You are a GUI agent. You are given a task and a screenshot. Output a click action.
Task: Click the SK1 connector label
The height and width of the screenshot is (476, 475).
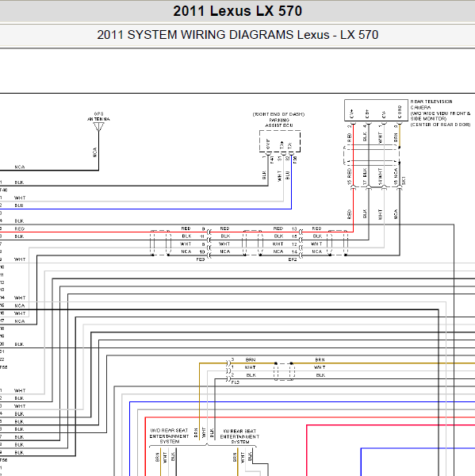(404, 180)
